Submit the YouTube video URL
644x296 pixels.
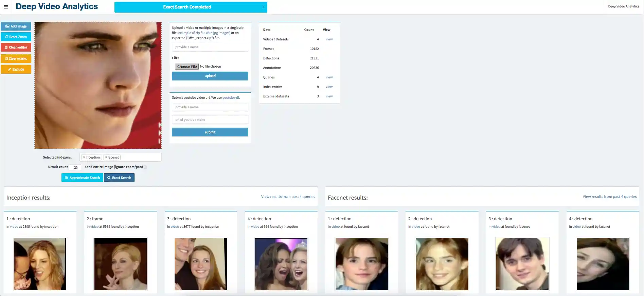tap(210, 132)
